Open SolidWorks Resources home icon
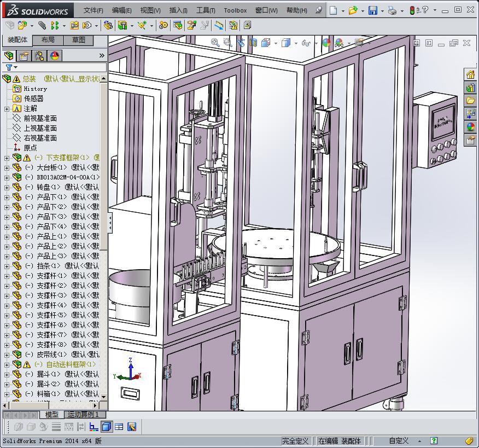 click(x=470, y=74)
